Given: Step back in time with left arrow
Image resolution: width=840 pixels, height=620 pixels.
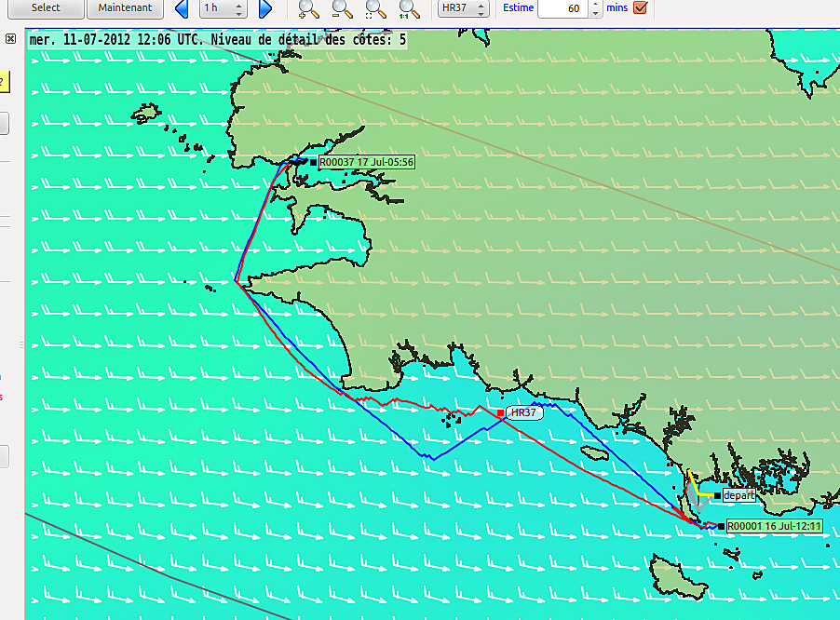Looking at the screenshot, I should (x=183, y=8).
